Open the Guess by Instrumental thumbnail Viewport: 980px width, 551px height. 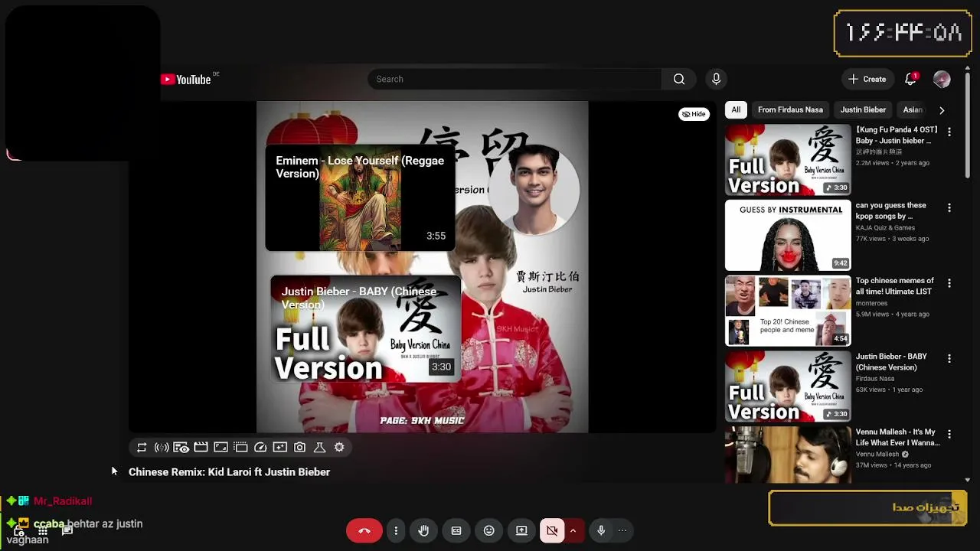[x=788, y=236]
